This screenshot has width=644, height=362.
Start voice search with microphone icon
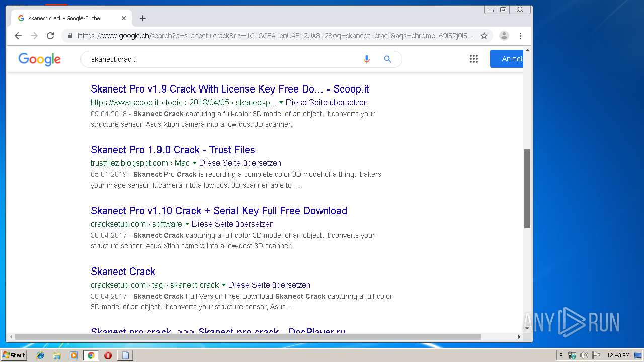367,59
